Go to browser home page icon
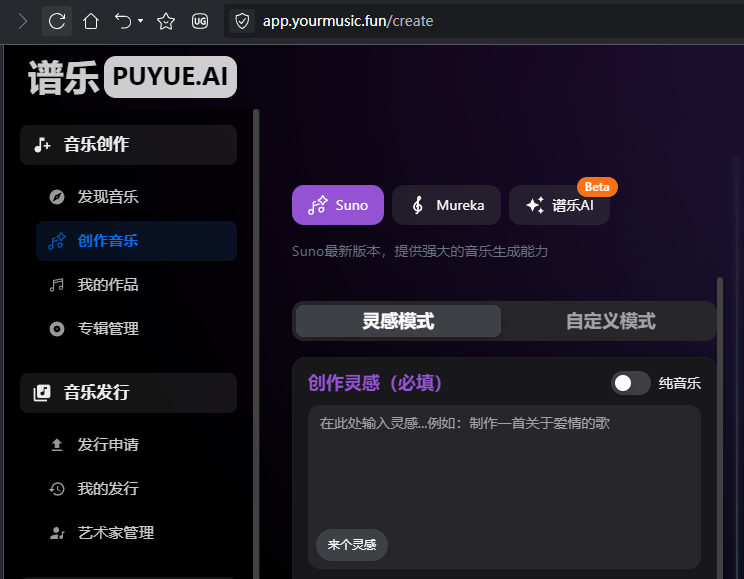Viewport: 744px width, 579px height. 91,21
